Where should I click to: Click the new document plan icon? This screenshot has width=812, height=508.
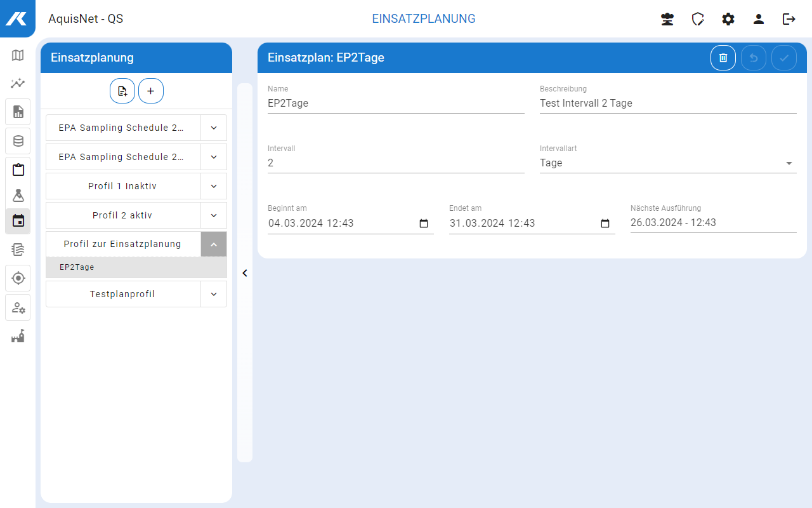point(122,91)
